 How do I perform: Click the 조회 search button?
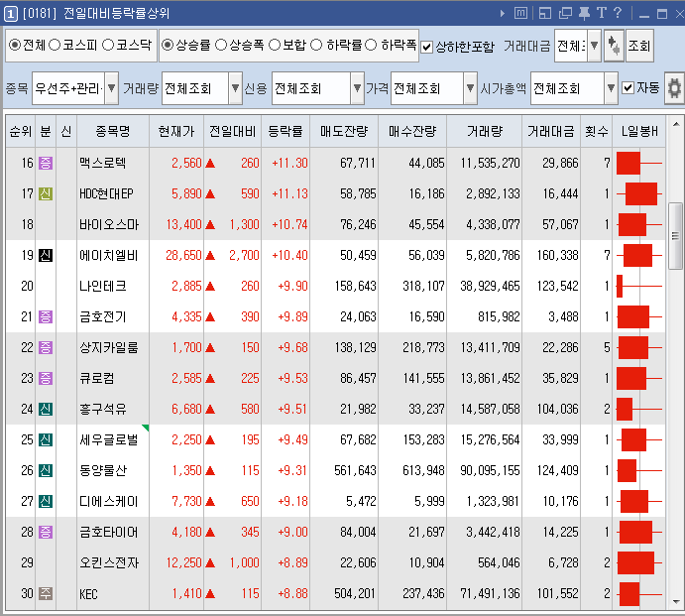pyautogui.click(x=639, y=46)
